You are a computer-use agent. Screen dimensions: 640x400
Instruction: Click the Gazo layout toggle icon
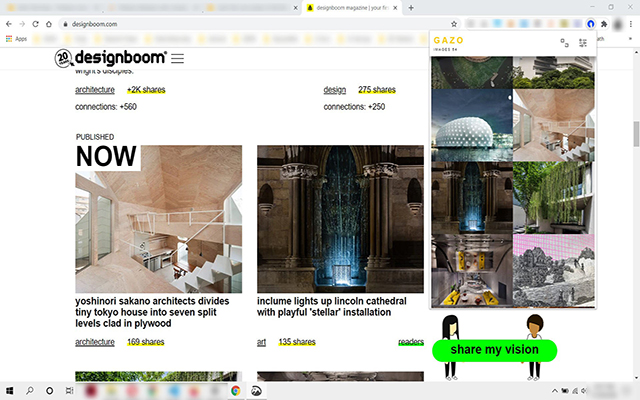pos(564,42)
